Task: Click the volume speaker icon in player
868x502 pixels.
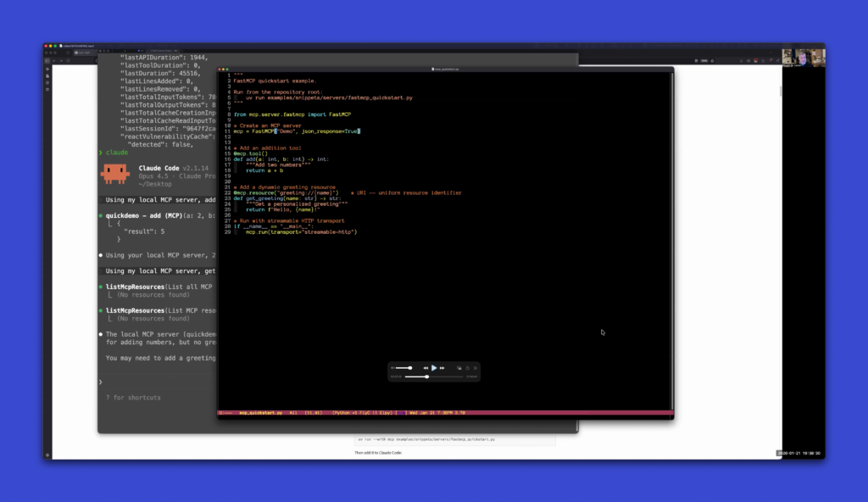Action: [x=392, y=368]
